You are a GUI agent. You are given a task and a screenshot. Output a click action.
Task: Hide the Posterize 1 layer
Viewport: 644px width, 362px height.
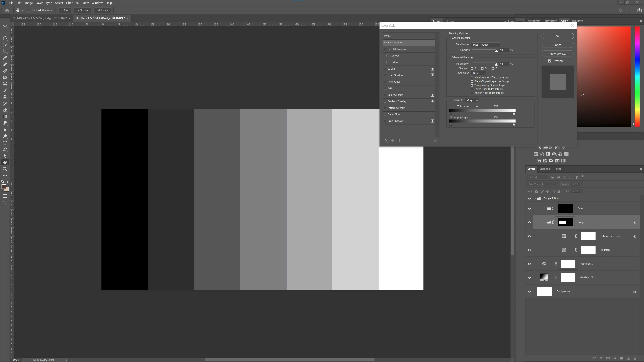pos(529,264)
